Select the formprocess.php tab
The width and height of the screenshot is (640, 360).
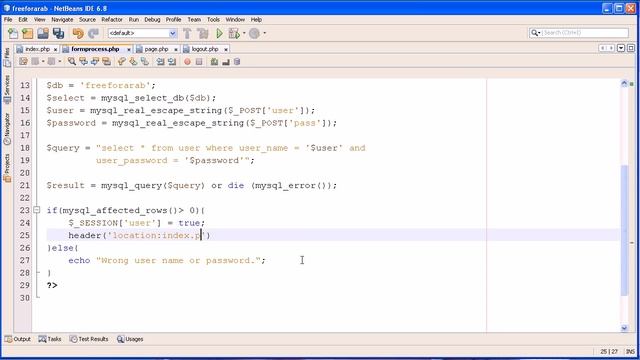pos(95,49)
